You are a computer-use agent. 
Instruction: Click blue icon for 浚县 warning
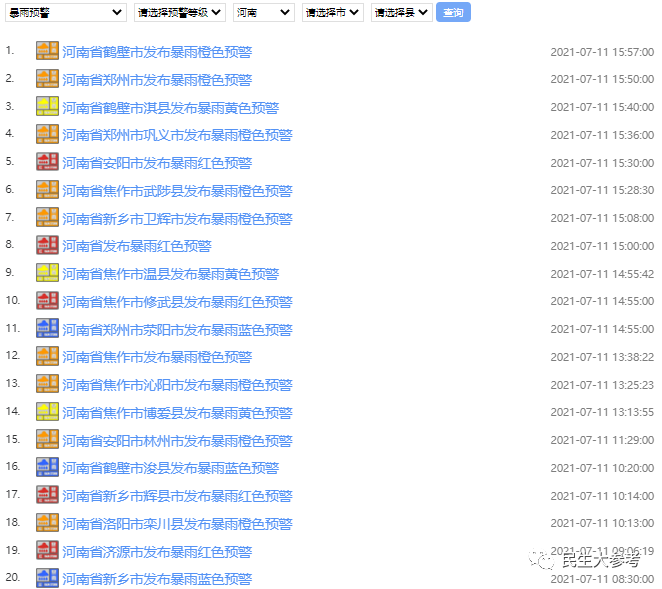coord(47,467)
